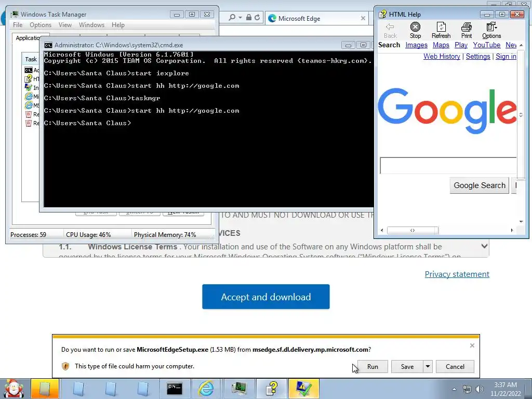Click the Sign in link on Google page
This screenshot has height=399, width=532.
(x=506, y=56)
